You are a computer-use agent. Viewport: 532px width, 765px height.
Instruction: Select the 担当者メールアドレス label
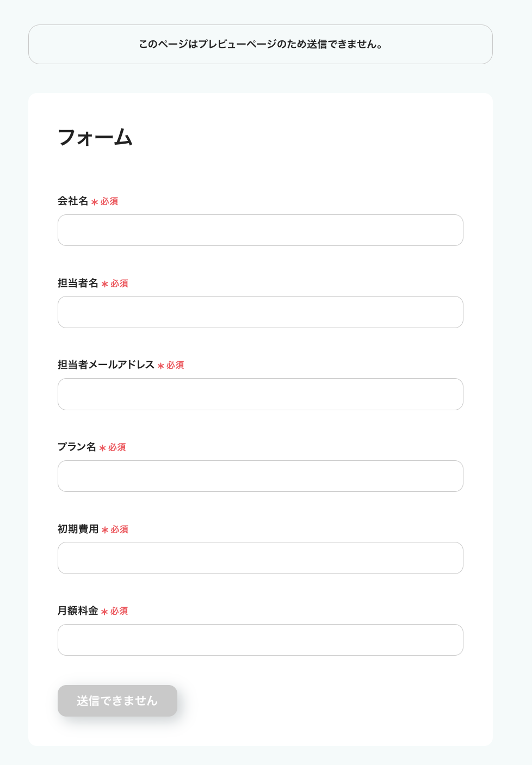point(106,365)
